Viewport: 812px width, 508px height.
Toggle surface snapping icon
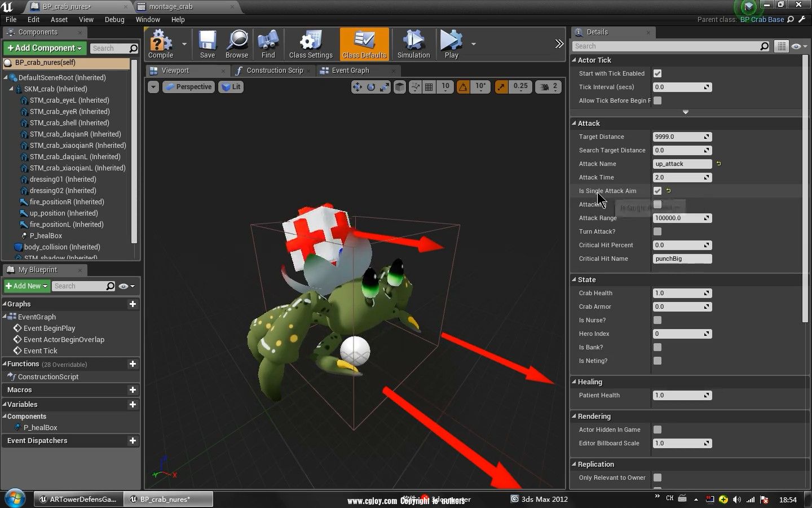pos(415,87)
